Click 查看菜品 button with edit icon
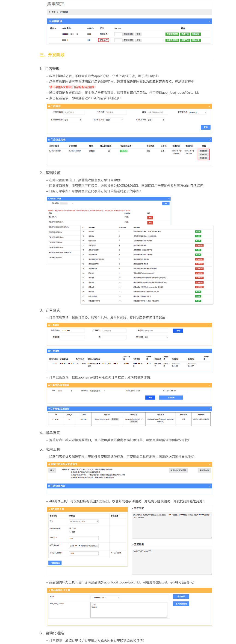 (x=204, y=154)
